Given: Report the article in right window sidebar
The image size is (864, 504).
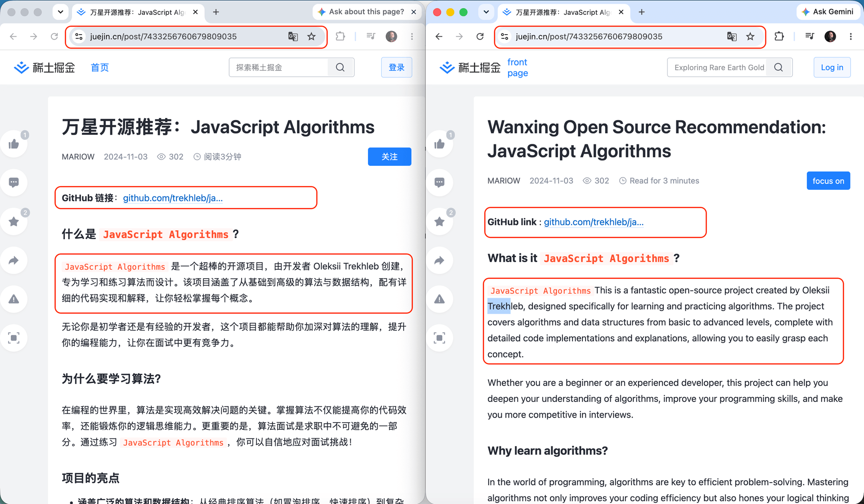Looking at the screenshot, I should [440, 299].
